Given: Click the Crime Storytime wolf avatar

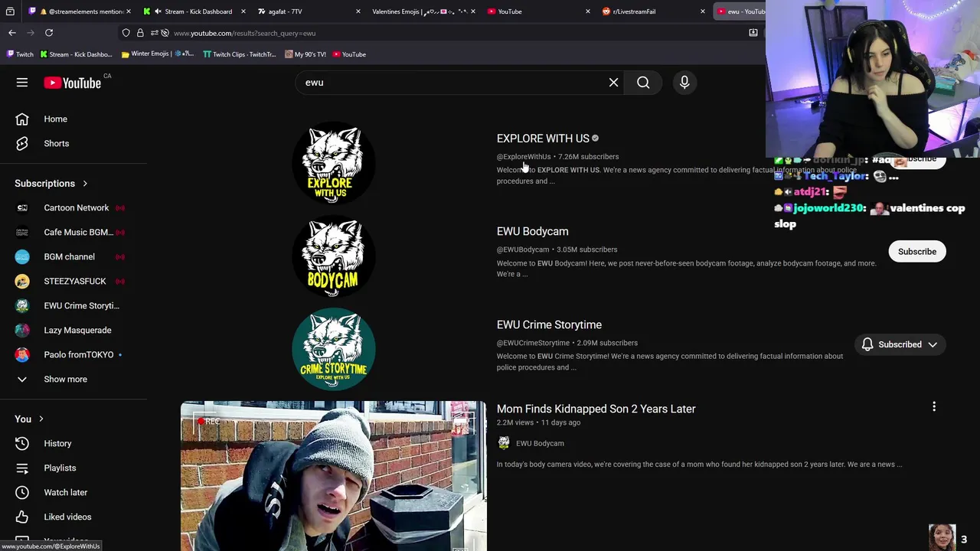Looking at the screenshot, I should [334, 349].
